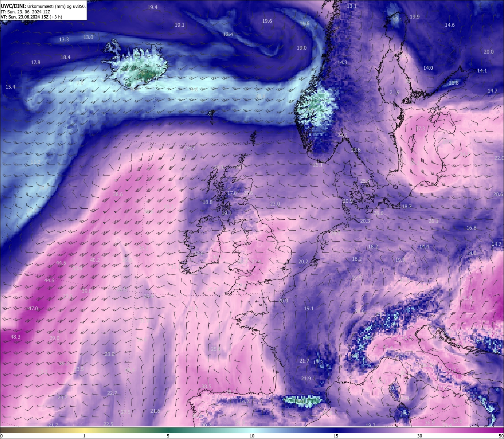Viewport: 504px width, 439px height.
Task: Select the 22.5 value label
Action: click(108, 424)
